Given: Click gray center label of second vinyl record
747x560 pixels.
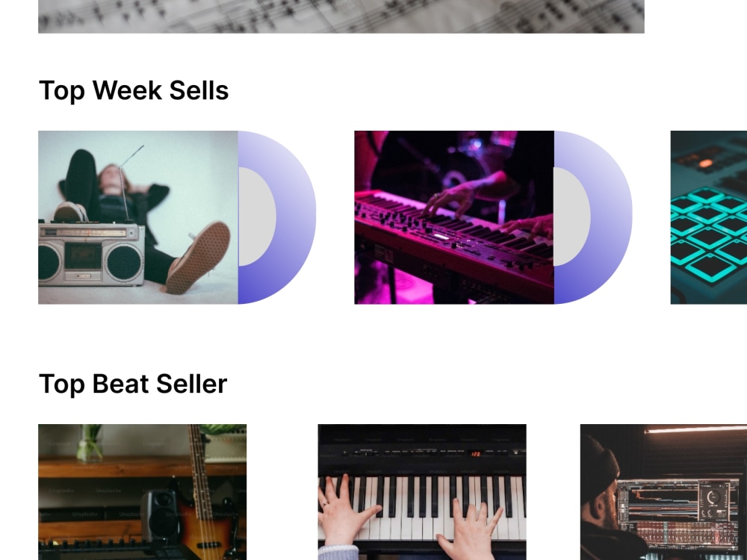Looking at the screenshot, I should tap(572, 217).
